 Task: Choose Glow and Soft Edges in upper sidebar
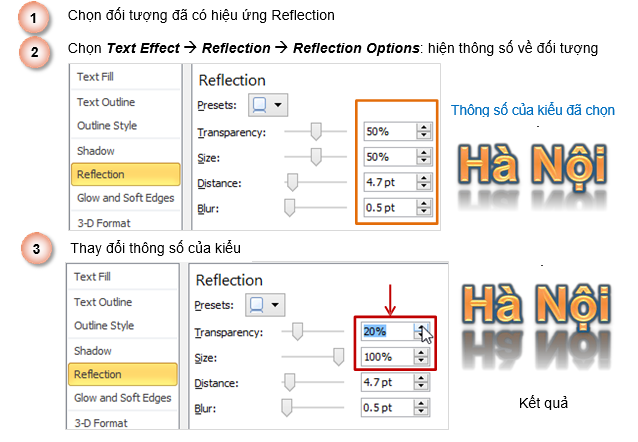[125, 198]
